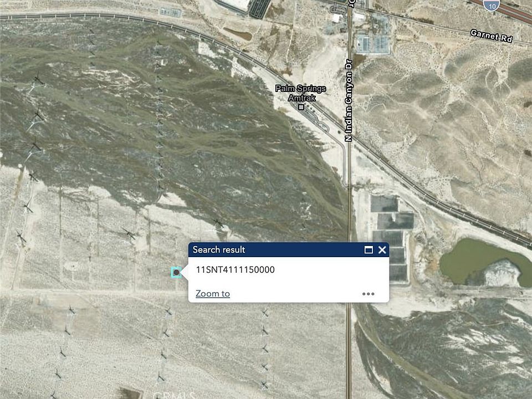Click the Palm Springs Amtrak station square marker
Viewport: 532px width, 399px height.
(301, 107)
